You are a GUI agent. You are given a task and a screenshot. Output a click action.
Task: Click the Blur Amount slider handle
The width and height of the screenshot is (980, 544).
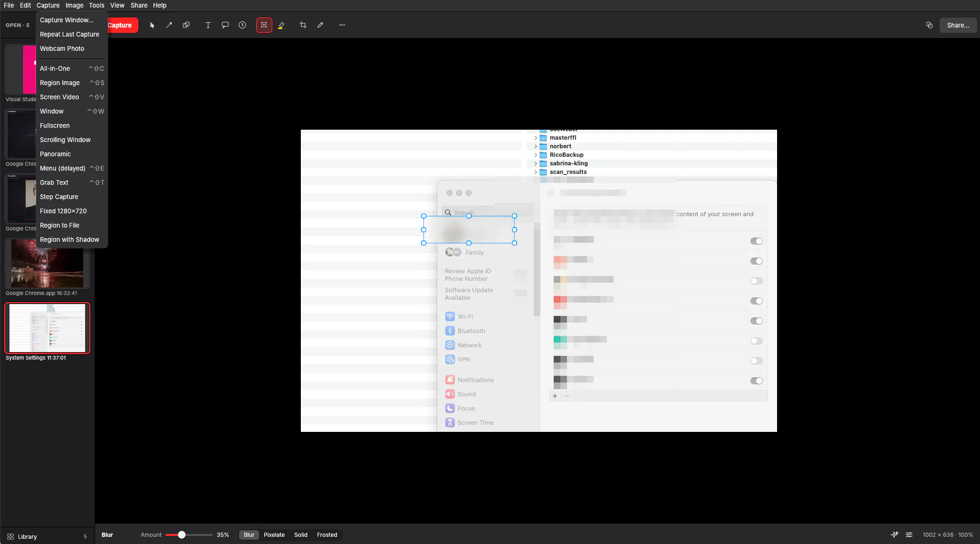[x=182, y=534]
